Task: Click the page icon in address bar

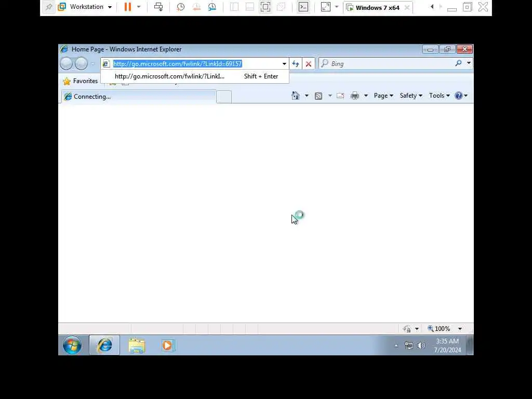Action: [x=106, y=64]
